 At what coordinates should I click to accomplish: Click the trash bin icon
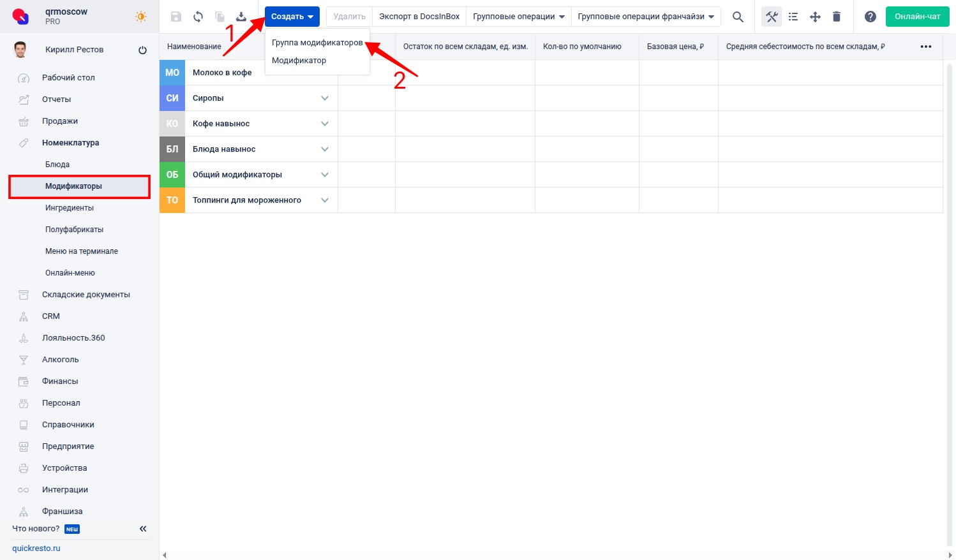click(837, 17)
